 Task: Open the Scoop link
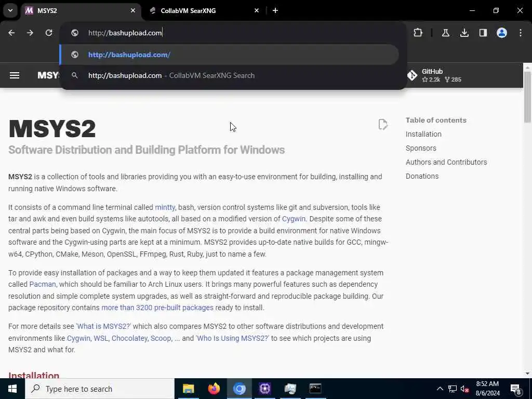pyautogui.click(x=161, y=338)
